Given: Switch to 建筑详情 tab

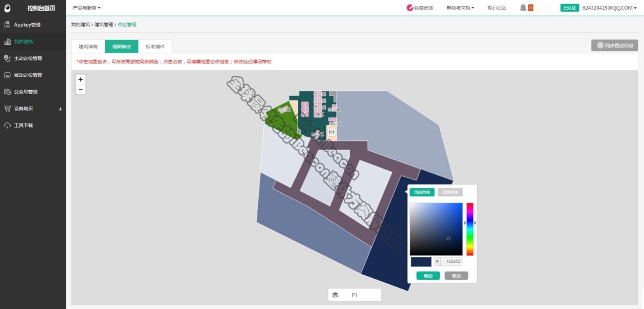Looking at the screenshot, I should (x=88, y=46).
